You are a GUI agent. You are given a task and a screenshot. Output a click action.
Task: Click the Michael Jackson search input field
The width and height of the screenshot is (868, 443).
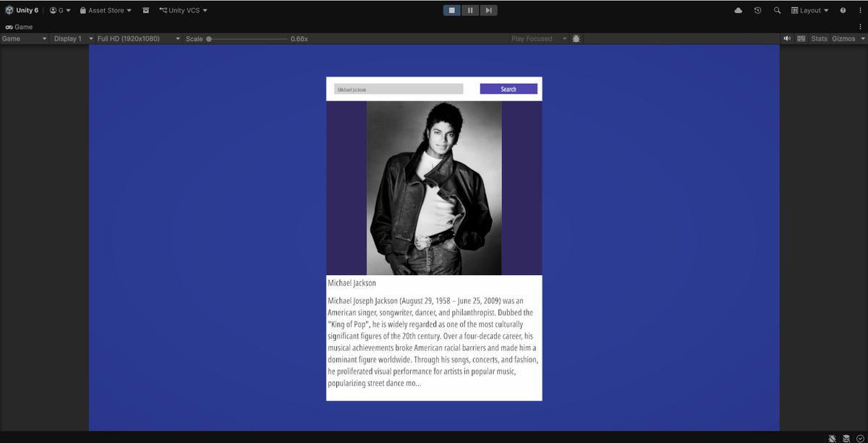(x=399, y=89)
